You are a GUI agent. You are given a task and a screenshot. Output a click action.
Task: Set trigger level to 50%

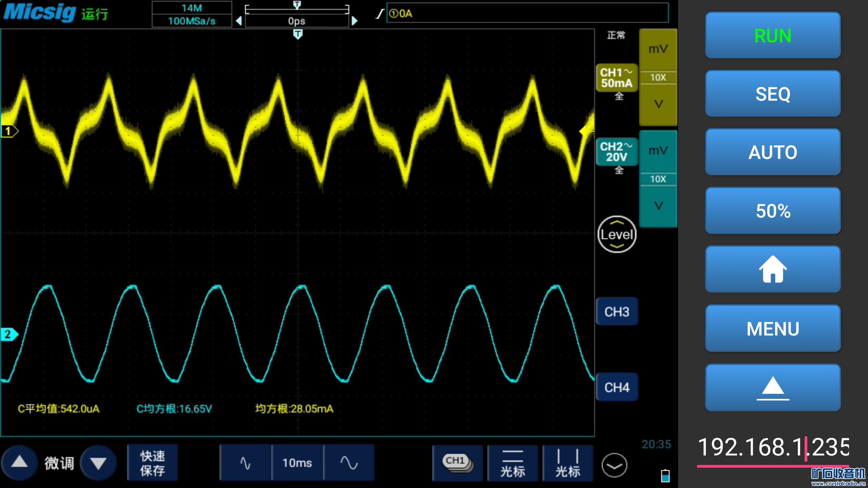(x=773, y=211)
